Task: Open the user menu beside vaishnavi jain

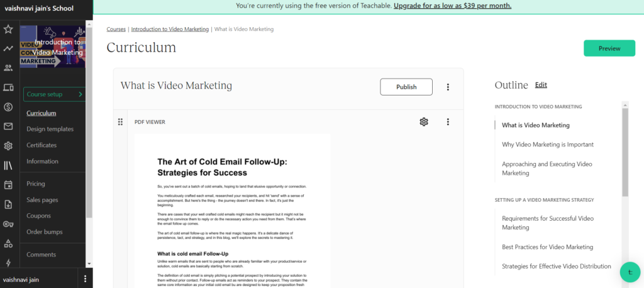Action: [x=85, y=279]
